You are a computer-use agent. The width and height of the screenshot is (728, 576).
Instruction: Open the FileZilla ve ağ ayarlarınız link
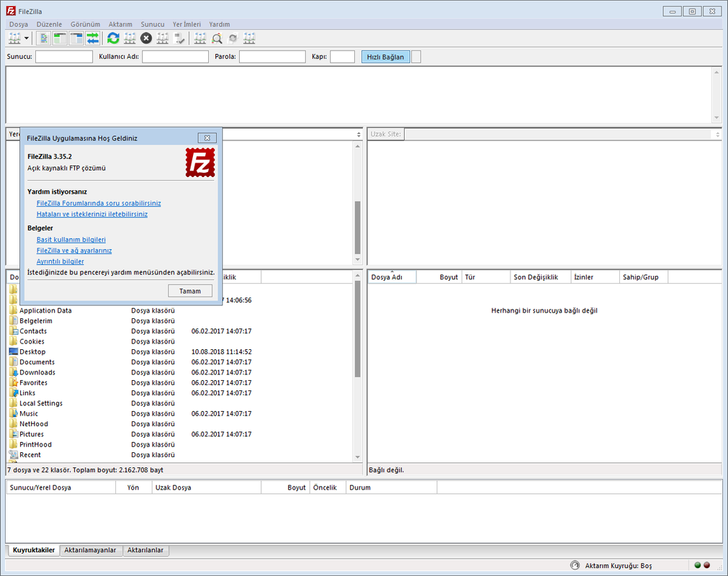(x=74, y=250)
